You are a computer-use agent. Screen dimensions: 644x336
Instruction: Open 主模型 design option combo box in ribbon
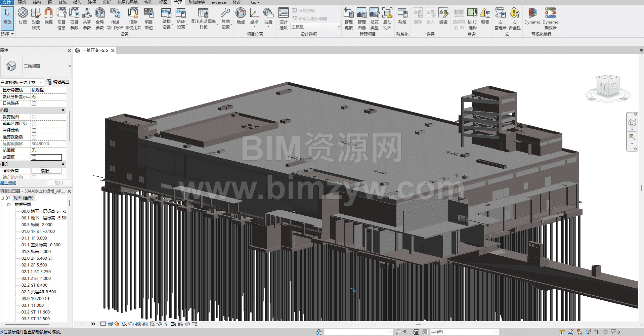tap(315, 27)
